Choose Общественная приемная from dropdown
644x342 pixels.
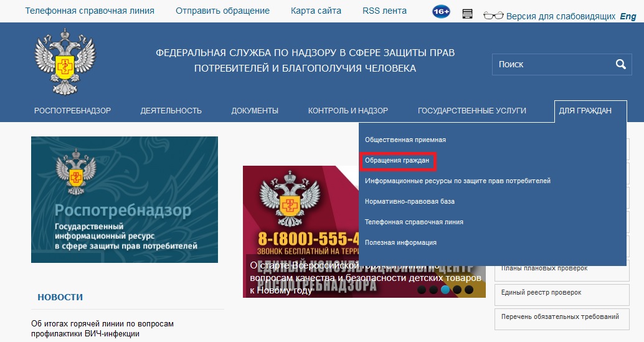pyautogui.click(x=405, y=140)
